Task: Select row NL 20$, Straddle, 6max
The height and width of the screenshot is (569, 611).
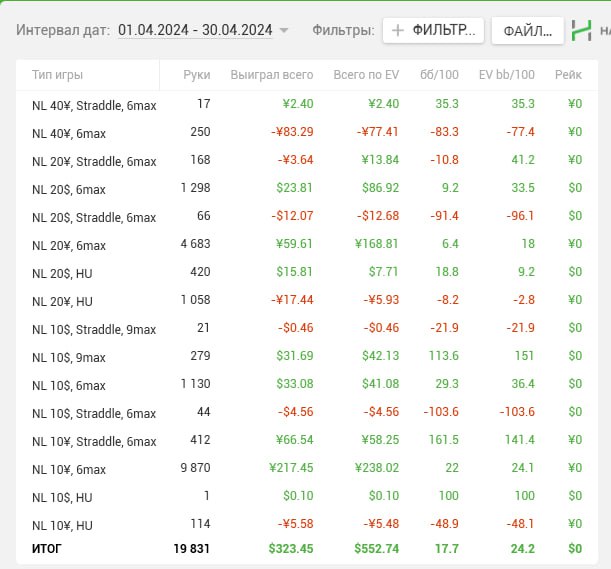Action: click(307, 217)
